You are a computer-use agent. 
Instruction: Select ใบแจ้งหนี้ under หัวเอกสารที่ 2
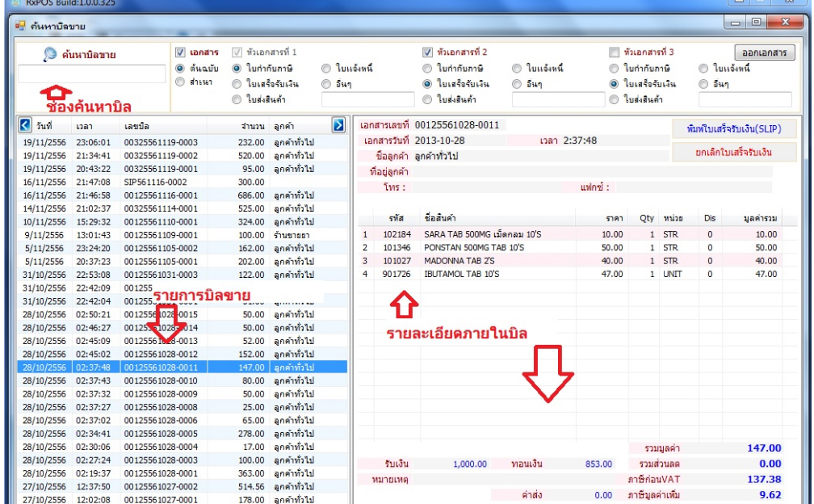pos(517,68)
